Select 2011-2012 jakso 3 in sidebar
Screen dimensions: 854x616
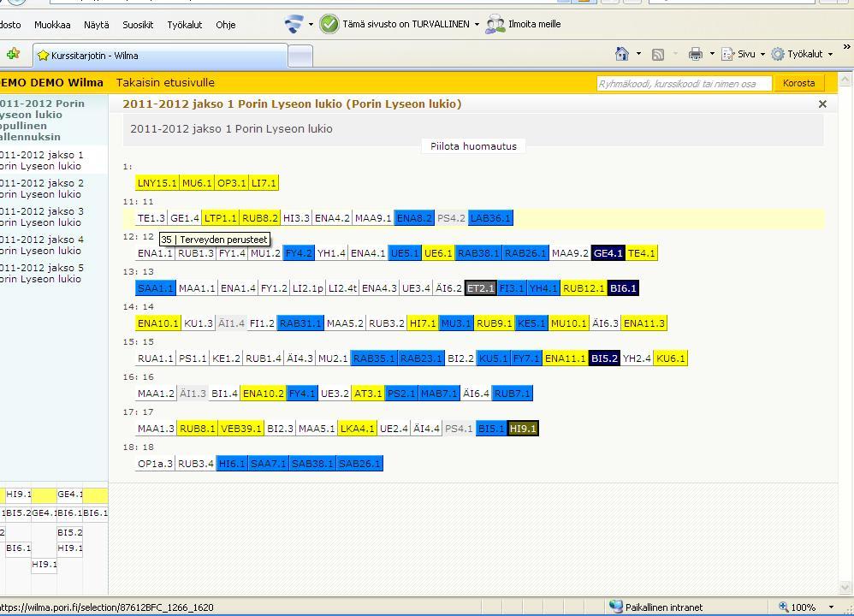click(x=41, y=216)
